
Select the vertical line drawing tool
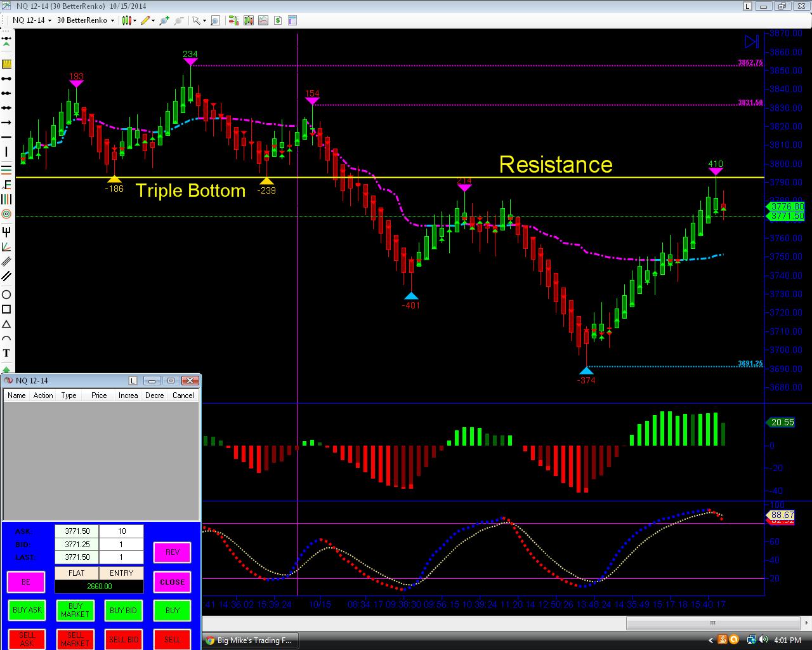pyautogui.click(x=6, y=152)
